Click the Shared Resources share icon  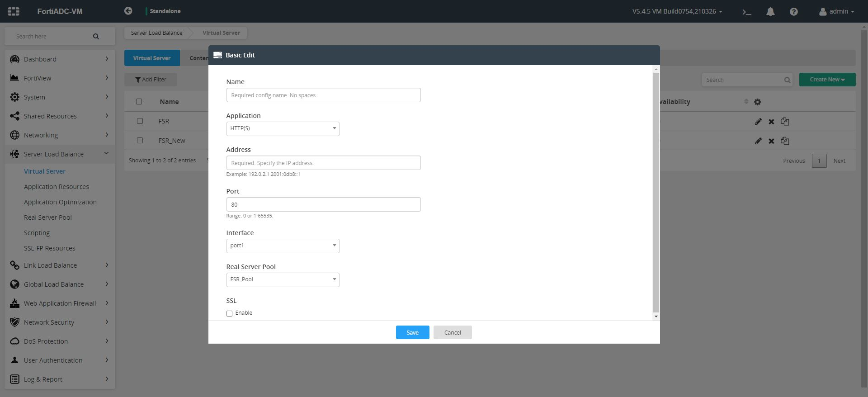tap(14, 116)
